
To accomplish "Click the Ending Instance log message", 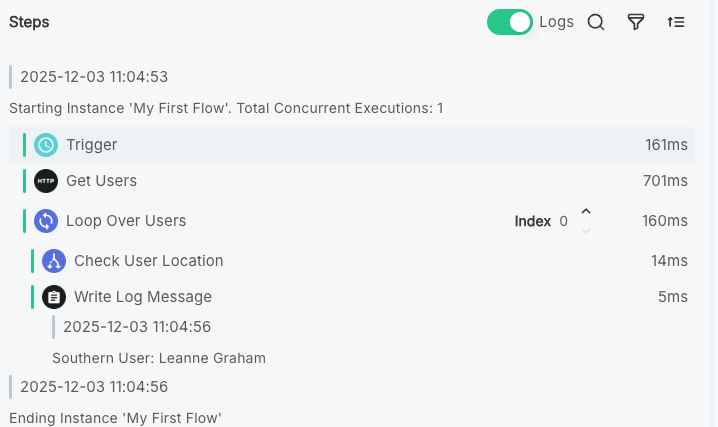I will pos(115,418).
